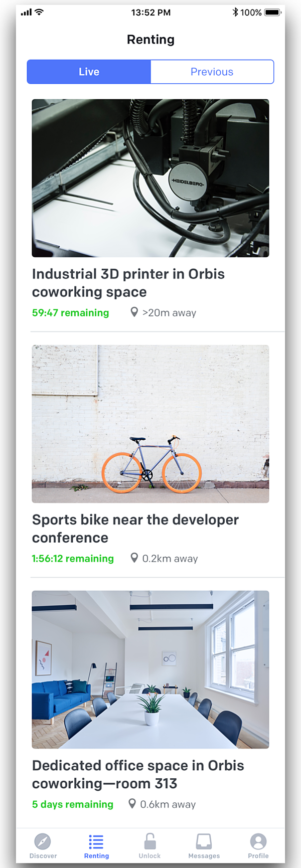
Task: Tap location pin beside 0.2km away
Action: point(134,558)
